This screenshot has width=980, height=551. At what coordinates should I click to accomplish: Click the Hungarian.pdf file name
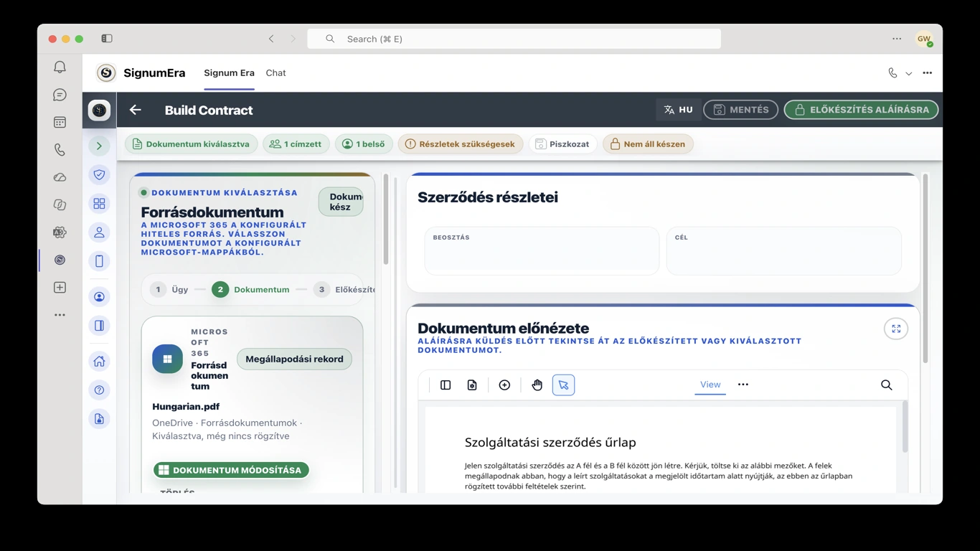(x=186, y=406)
